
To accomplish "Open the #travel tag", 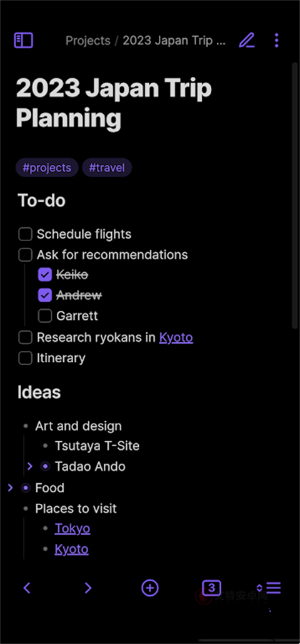I will coord(107,168).
